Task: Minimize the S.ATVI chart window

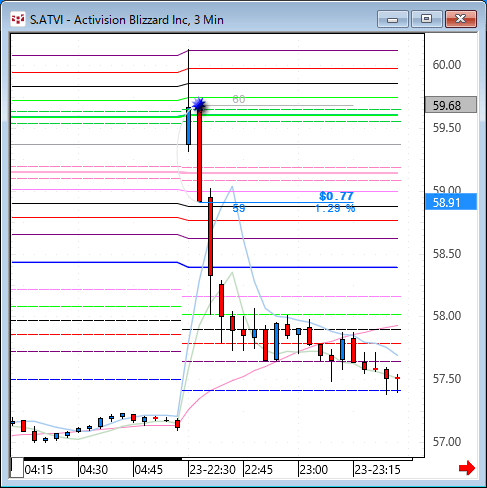Action: (393, 19)
